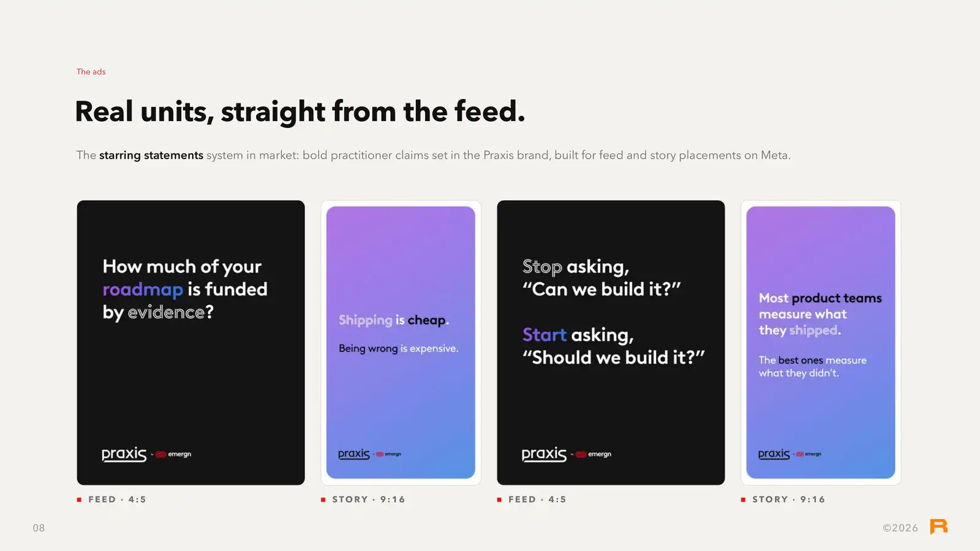
Task: Open the Most product teams story ad
Action: pyautogui.click(x=821, y=343)
